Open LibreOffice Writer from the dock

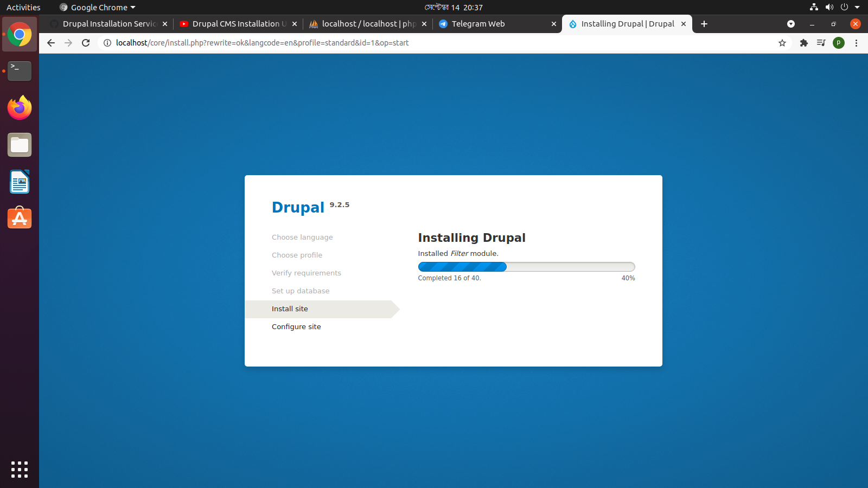coord(20,182)
